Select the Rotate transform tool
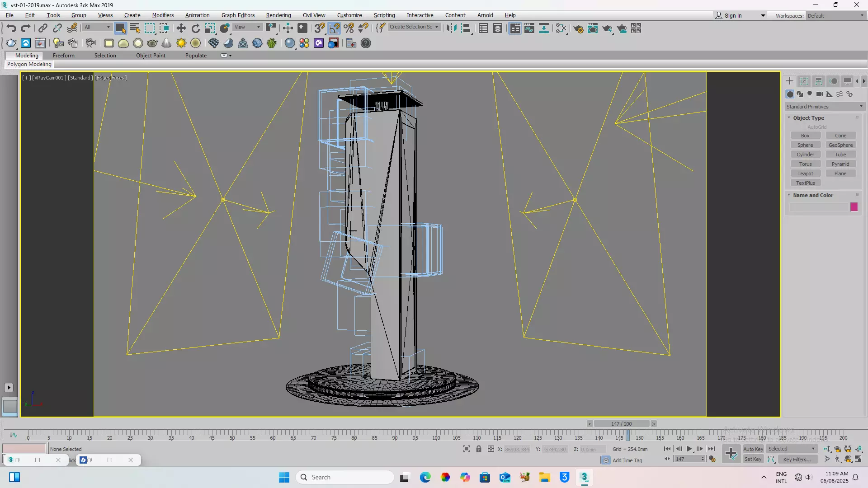Viewport: 868px width, 488px height. click(x=195, y=28)
